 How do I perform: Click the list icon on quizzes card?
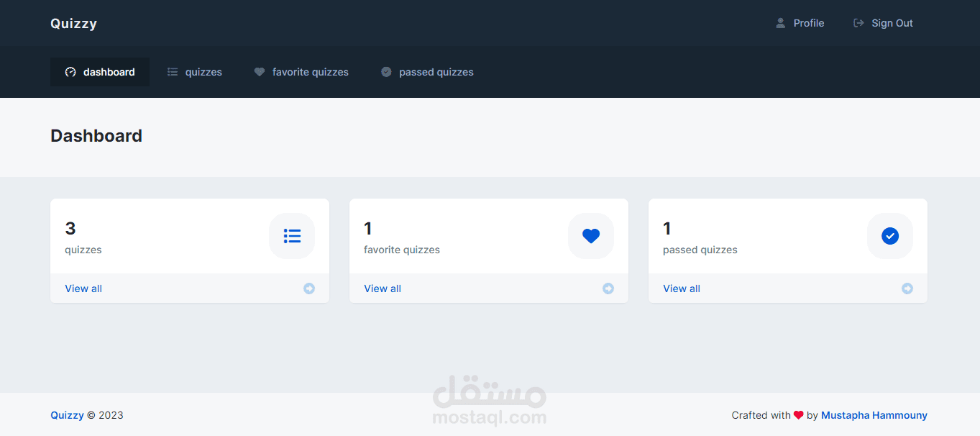point(292,236)
